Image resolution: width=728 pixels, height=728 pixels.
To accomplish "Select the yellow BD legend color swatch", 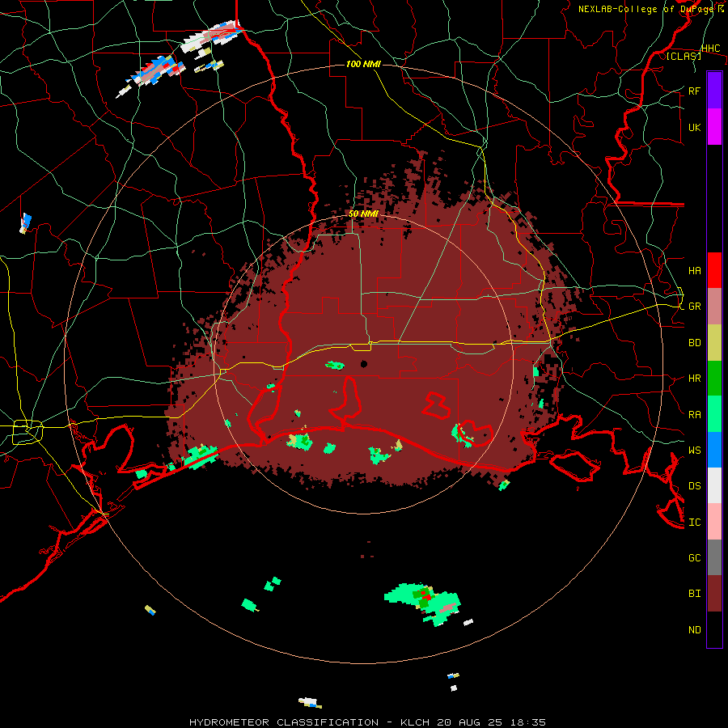I will (714, 343).
